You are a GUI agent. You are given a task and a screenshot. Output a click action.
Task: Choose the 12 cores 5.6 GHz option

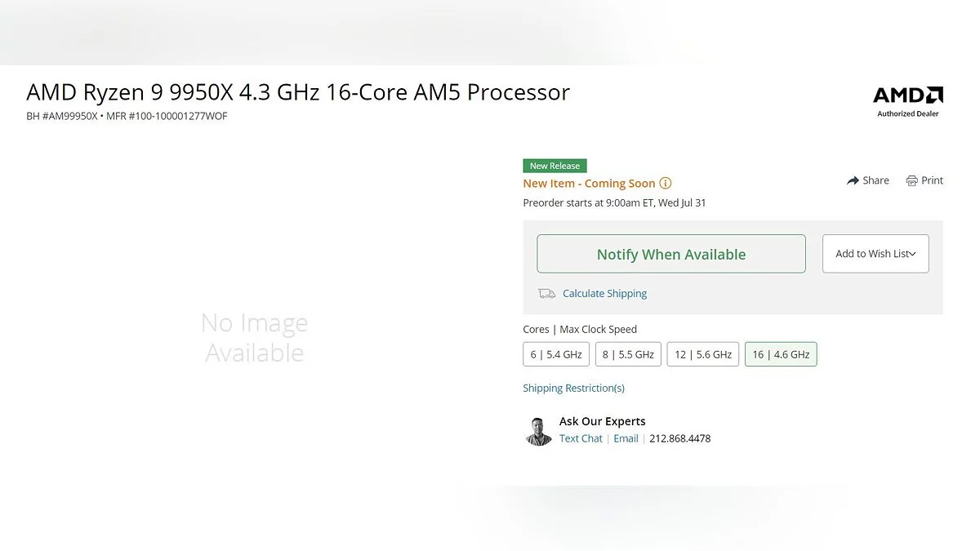click(702, 354)
